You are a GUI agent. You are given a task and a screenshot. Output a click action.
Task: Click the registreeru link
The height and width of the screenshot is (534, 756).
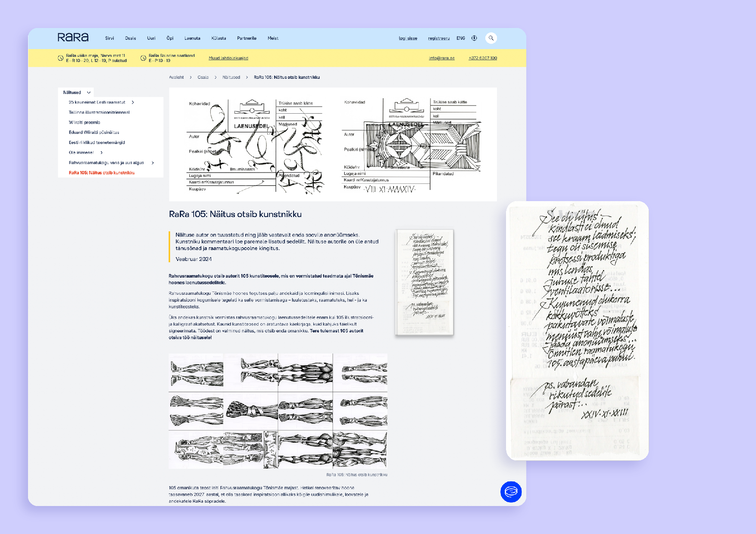(439, 38)
